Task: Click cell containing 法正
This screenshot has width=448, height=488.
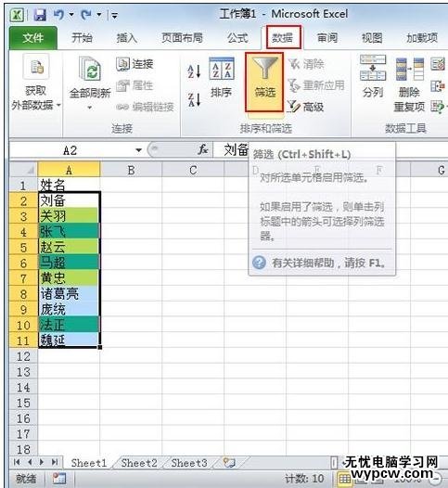Action: pos(69,325)
